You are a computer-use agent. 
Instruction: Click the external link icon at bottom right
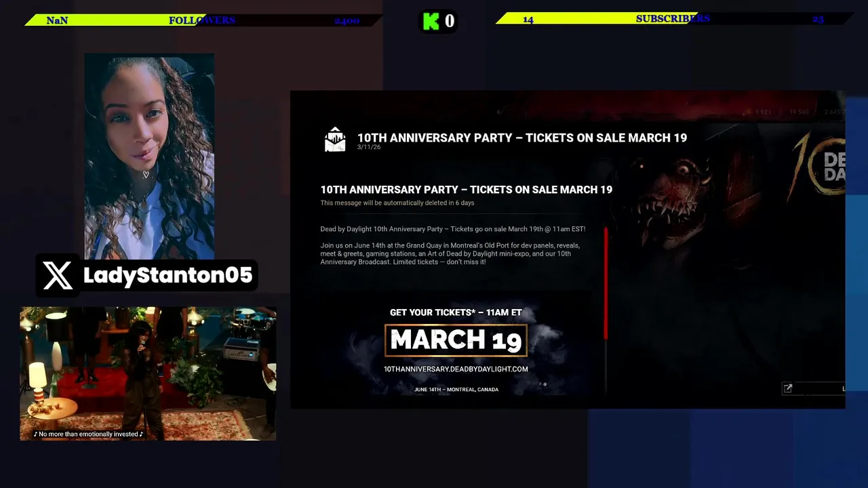787,388
